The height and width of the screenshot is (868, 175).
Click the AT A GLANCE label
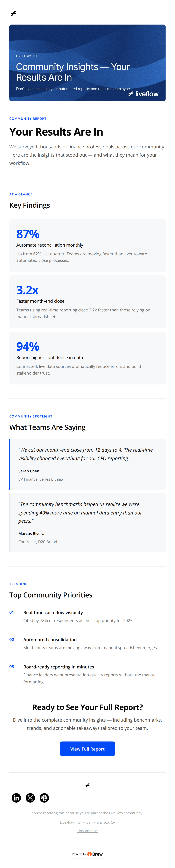(x=21, y=194)
